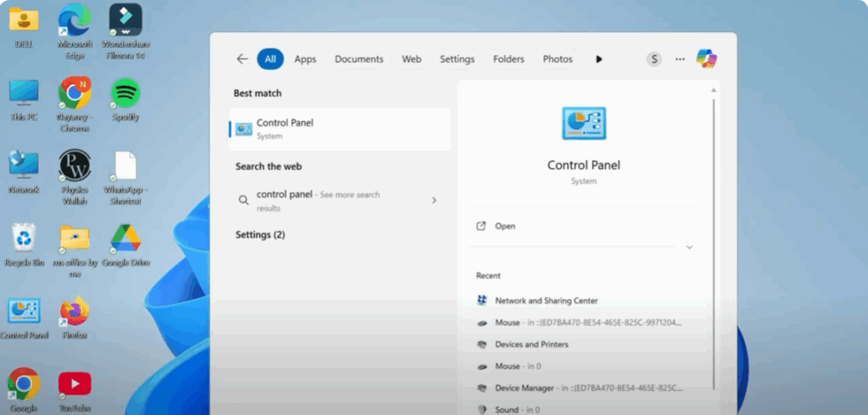Open the three-dots more options menu
Viewport: 868px width, 415px height.
[680, 59]
